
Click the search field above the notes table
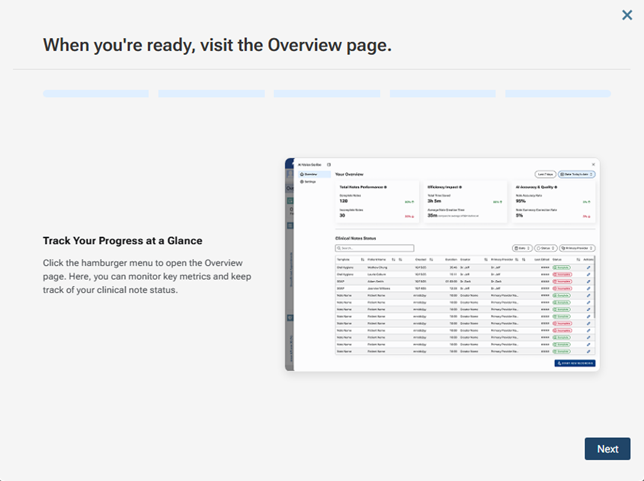point(374,248)
